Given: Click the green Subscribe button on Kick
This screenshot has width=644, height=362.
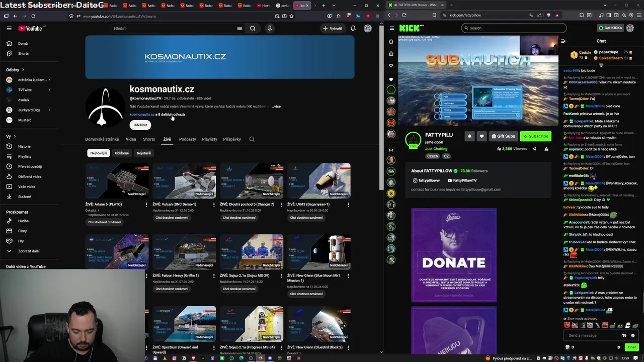Looking at the screenshot, I should pos(535,136).
